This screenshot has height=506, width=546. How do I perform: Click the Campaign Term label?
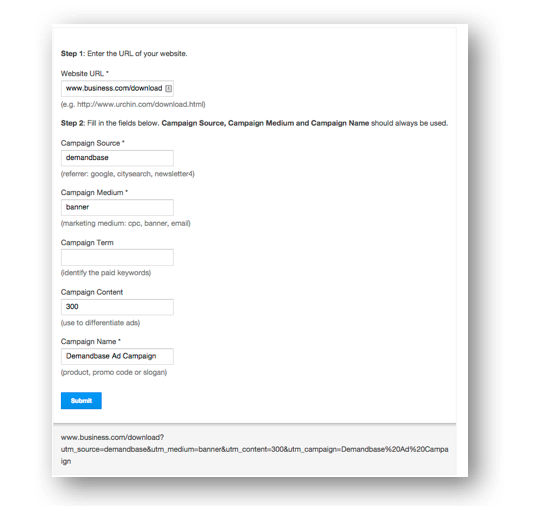[87, 243]
